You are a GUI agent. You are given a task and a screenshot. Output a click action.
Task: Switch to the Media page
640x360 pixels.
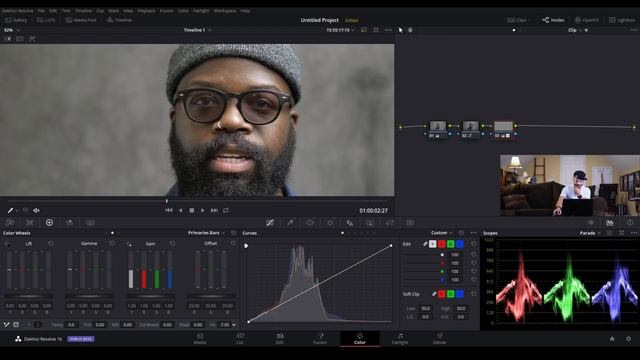click(x=200, y=339)
